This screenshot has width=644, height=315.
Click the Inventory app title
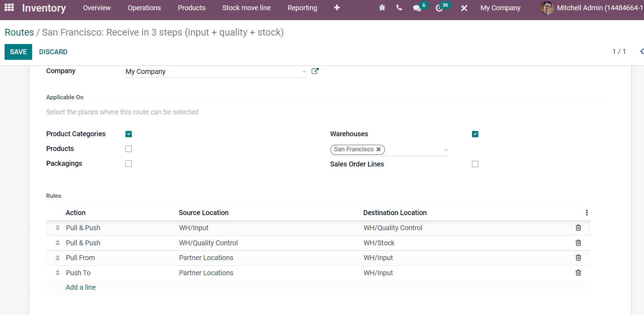pyautogui.click(x=44, y=8)
